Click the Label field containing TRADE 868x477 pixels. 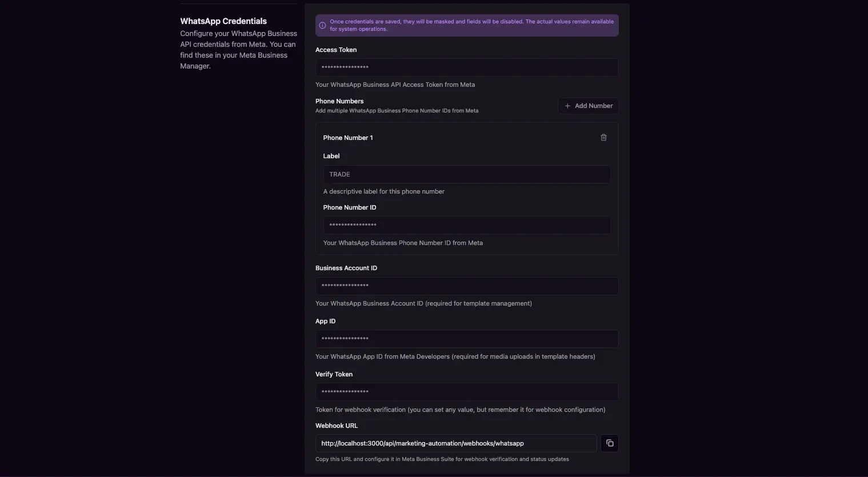[x=466, y=174]
